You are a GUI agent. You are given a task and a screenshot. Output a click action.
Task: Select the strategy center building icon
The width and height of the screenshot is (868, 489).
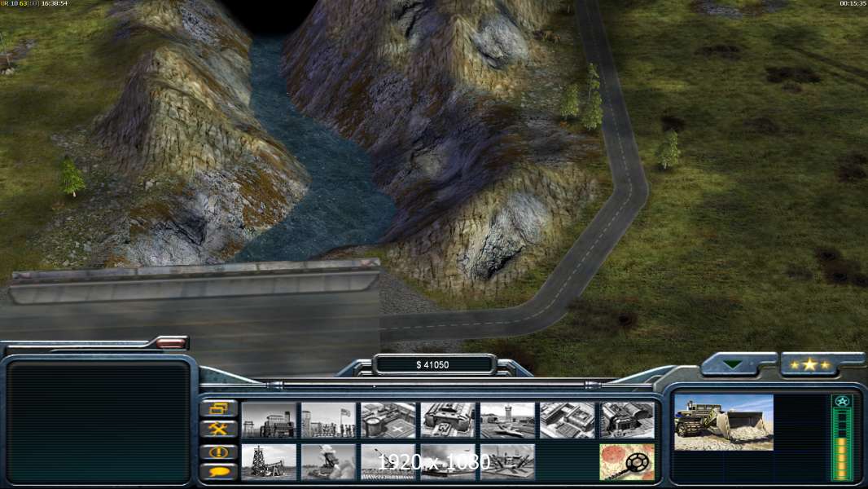568,420
